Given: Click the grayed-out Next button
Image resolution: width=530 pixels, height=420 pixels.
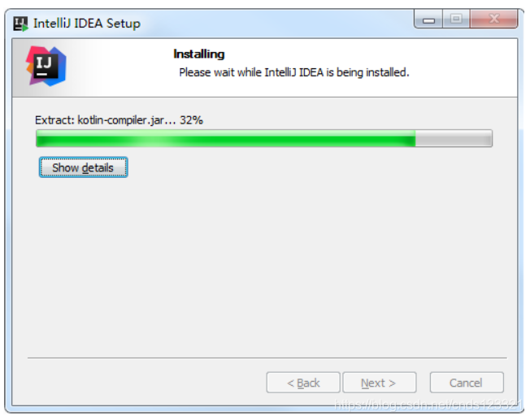Looking at the screenshot, I should 380,383.
